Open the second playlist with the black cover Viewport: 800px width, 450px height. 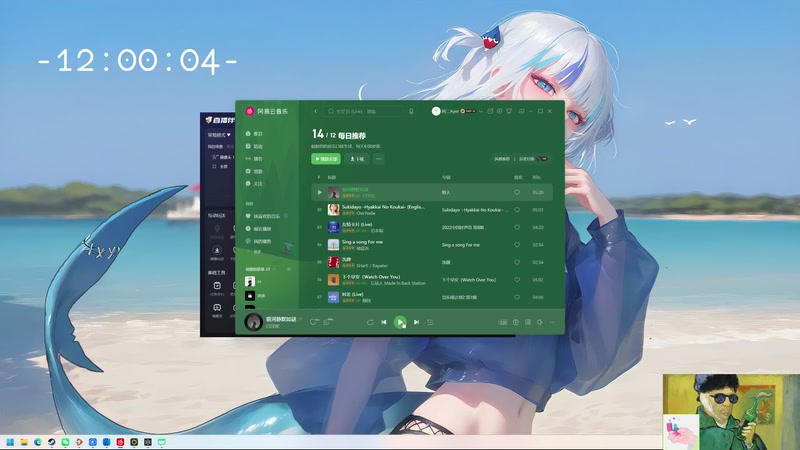250,295
